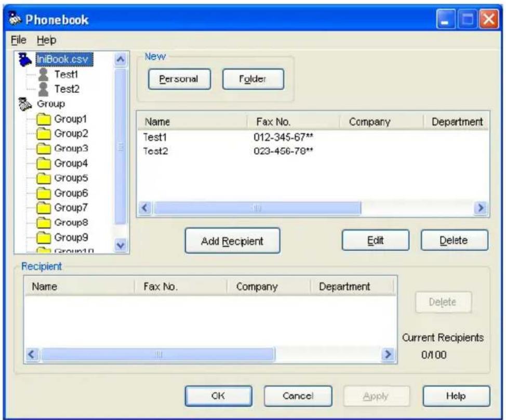Select Test1 entry in the tree
The image size is (506, 420).
pos(66,74)
